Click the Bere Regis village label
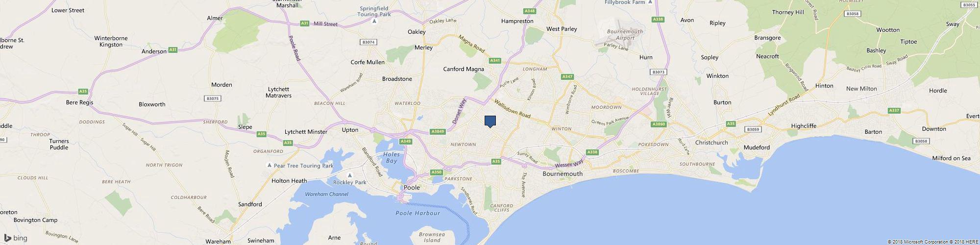Image resolution: width=980 pixels, height=245 pixels. coord(79,102)
